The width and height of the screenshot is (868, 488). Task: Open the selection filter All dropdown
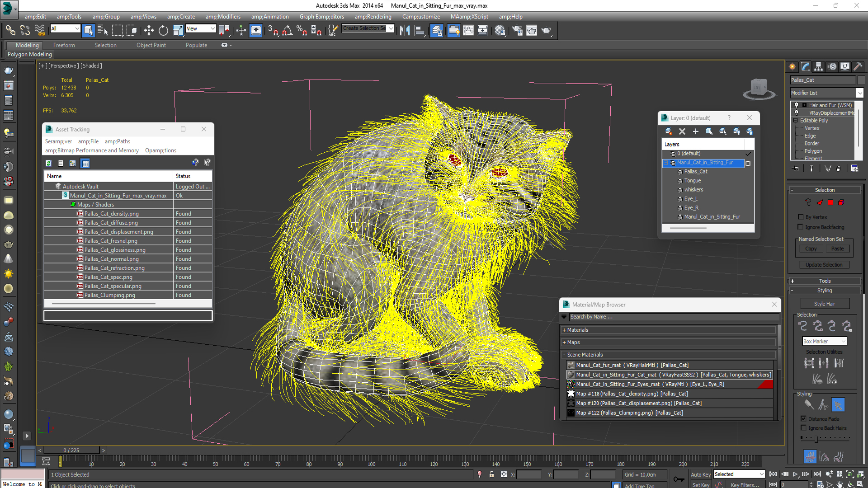pyautogui.click(x=77, y=28)
